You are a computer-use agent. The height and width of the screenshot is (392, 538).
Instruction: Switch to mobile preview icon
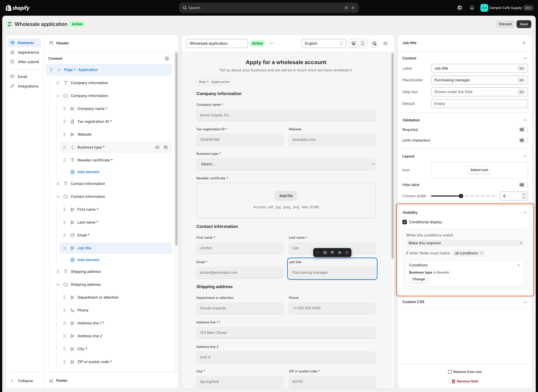[x=362, y=43]
